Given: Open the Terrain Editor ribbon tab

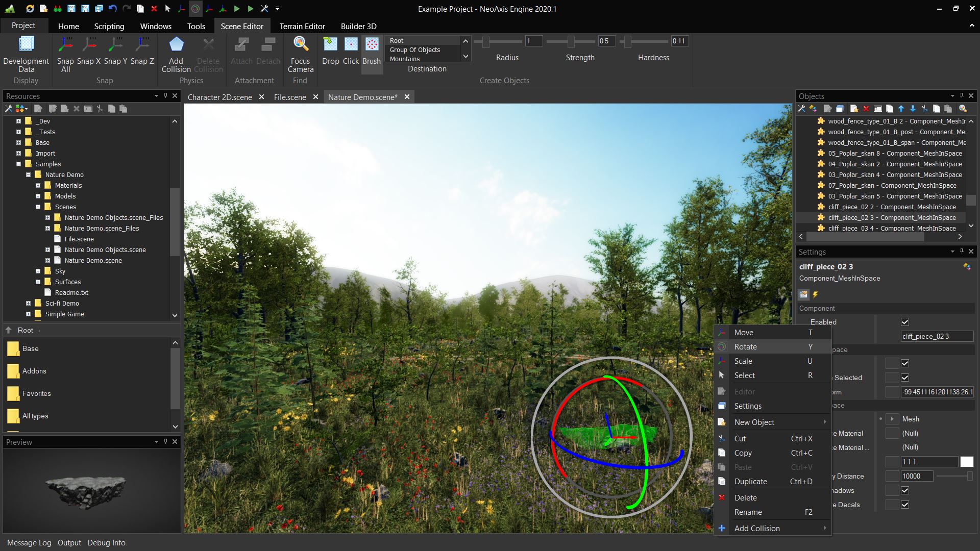Looking at the screenshot, I should [x=302, y=26].
